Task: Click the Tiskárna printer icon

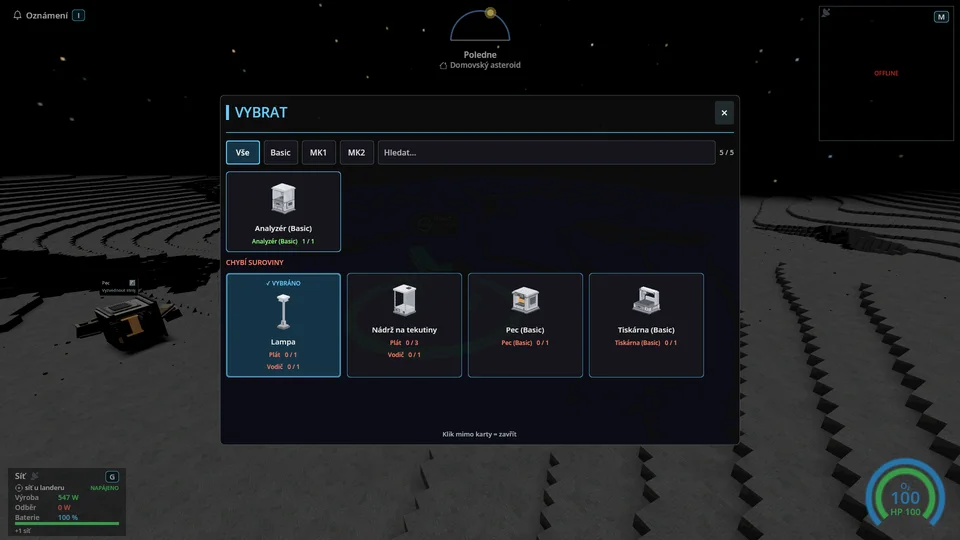Action: (646, 300)
